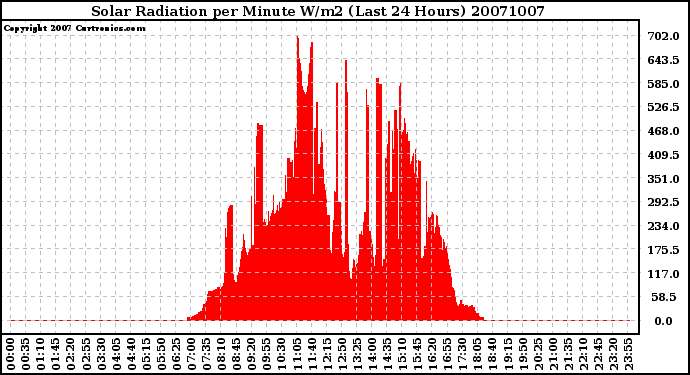The height and width of the screenshot is (375, 690).
Task: Click the 11:05 time label
Action: 297,355
